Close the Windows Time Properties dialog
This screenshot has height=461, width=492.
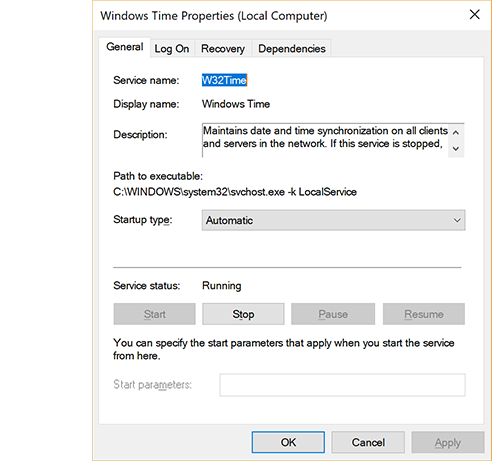coord(474,15)
